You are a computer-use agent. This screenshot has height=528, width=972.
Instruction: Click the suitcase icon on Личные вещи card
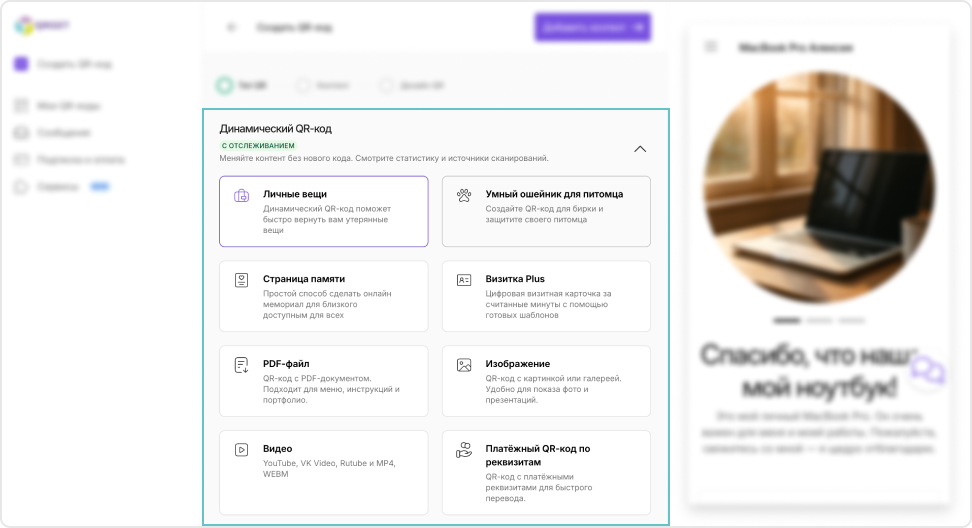pyautogui.click(x=241, y=196)
